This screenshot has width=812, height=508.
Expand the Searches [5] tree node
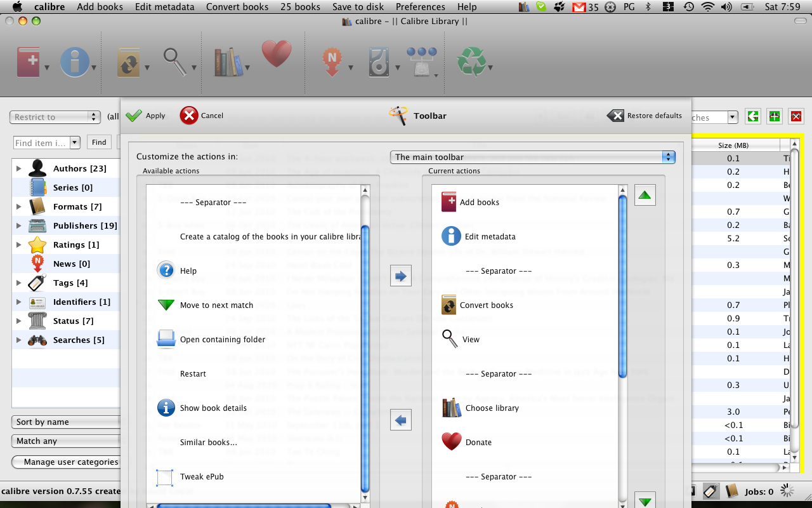click(x=18, y=340)
